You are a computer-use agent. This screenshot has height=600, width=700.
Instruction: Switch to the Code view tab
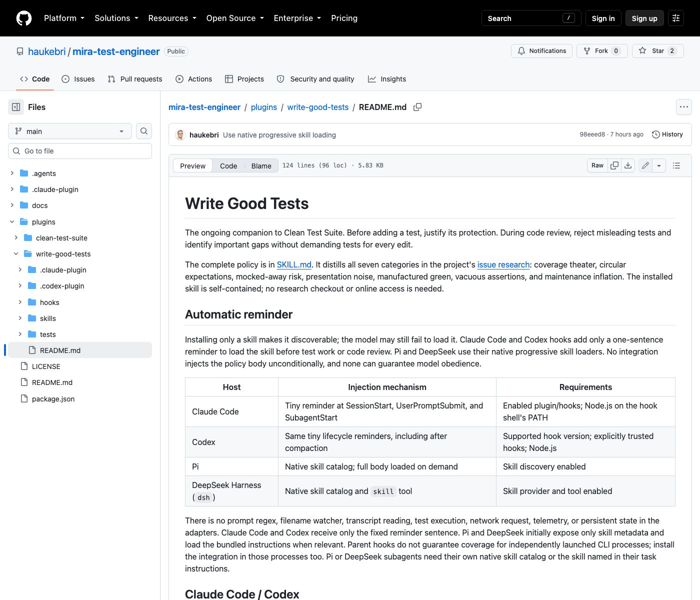tap(228, 165)
